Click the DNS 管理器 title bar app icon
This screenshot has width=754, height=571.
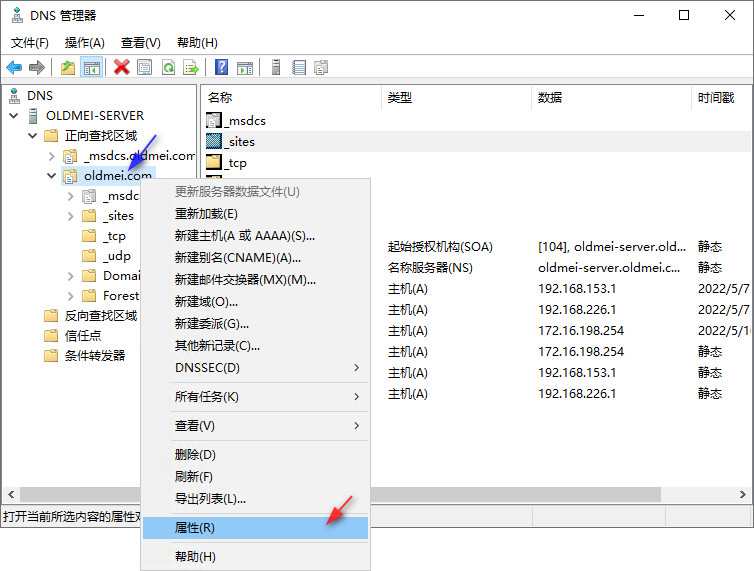tap(17, 15)
